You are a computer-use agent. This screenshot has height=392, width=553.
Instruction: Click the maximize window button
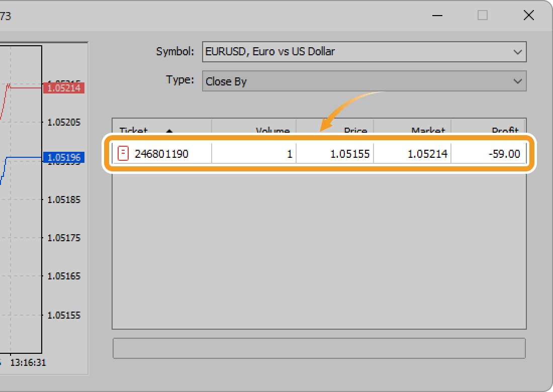tap(483, 16)
